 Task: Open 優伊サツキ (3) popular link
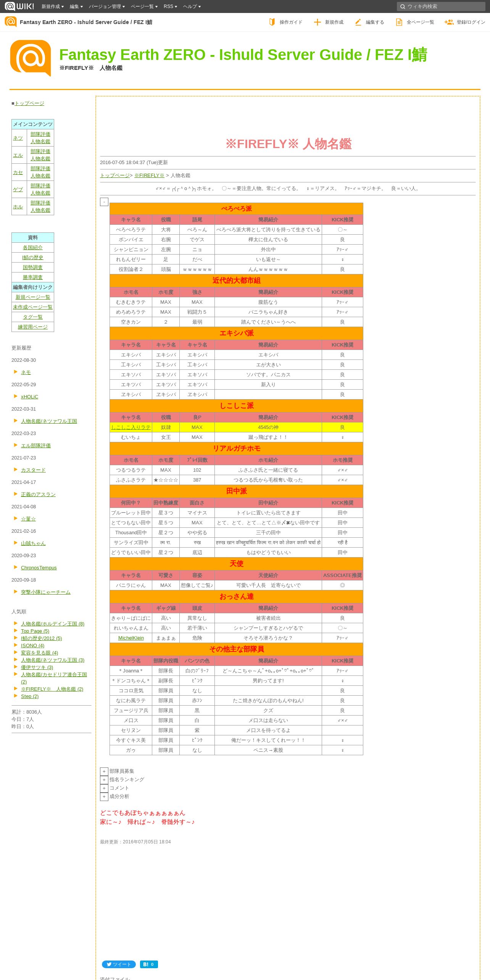pyautogui.click(x=37, y=667)
